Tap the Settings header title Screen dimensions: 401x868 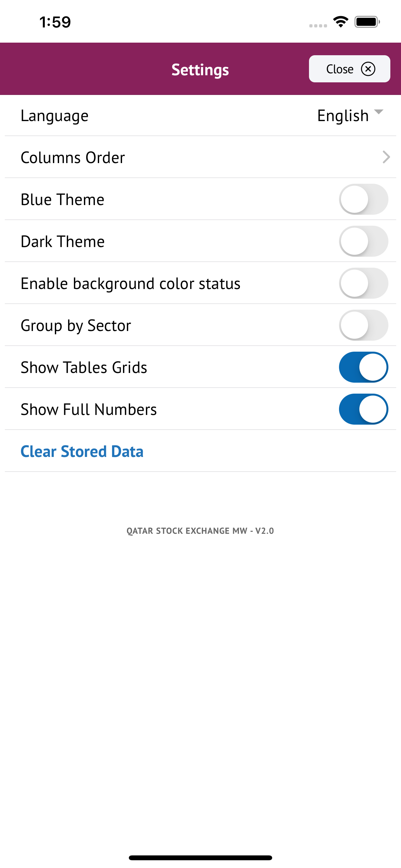click(200, 70)
